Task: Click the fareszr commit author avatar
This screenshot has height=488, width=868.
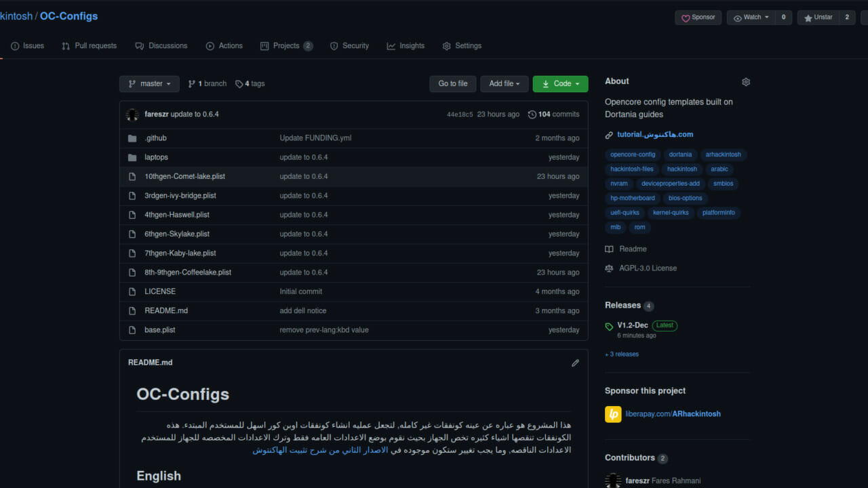Action: pos(133,115)
